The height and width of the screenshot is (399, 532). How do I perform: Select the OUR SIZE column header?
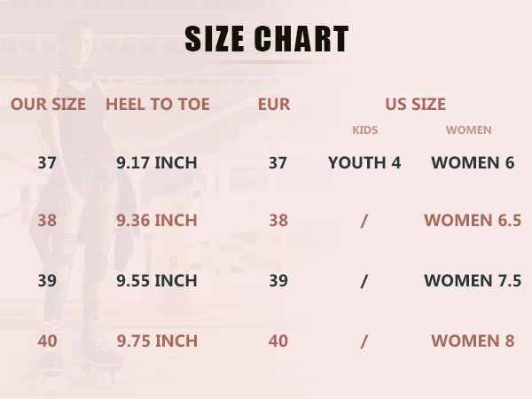click(48, 104)
